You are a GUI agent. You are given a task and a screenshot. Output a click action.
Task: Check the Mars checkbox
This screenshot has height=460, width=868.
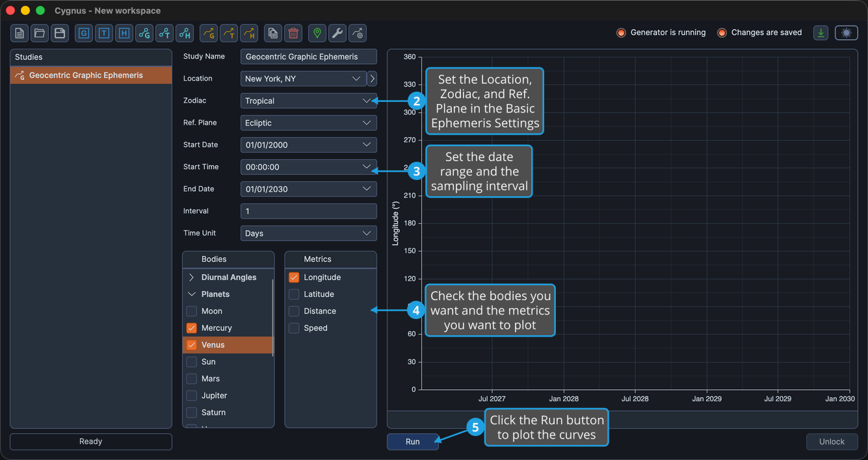click(192, 379)
